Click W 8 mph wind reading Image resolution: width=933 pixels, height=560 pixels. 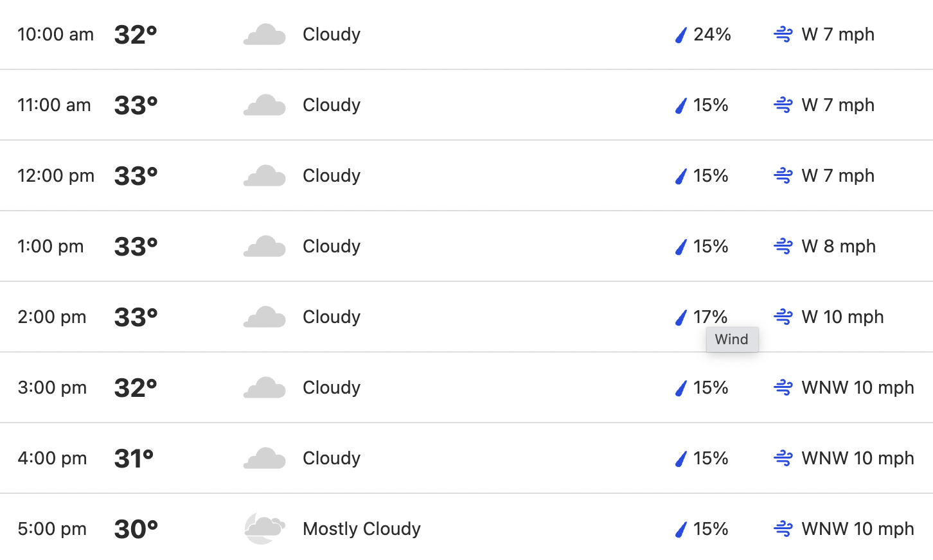tap(839, 246)
